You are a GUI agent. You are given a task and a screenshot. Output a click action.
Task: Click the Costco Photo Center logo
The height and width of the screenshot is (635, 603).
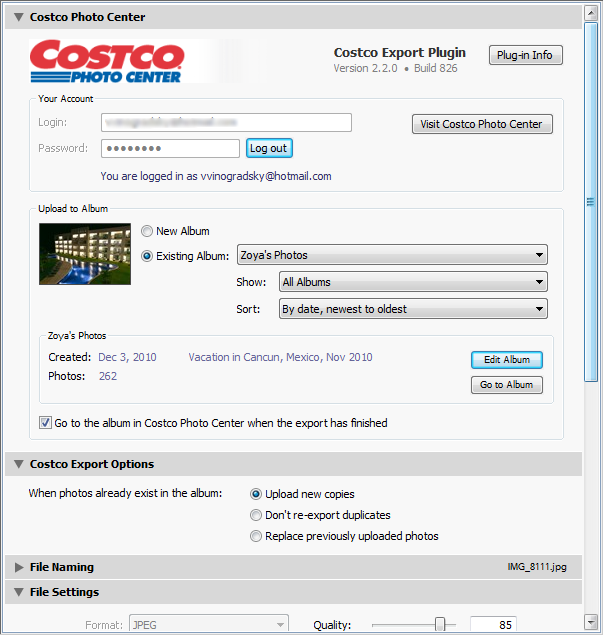[107, 61]
